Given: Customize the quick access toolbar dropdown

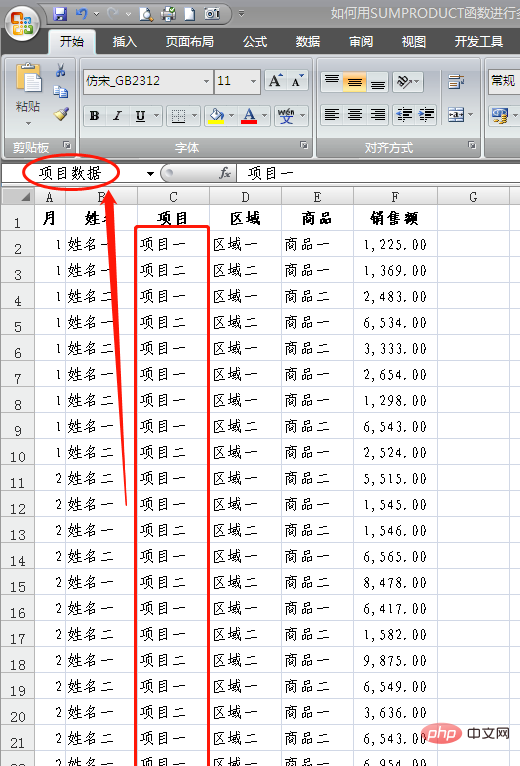Looking at the screenshot, I should click(x=241, y=14).
